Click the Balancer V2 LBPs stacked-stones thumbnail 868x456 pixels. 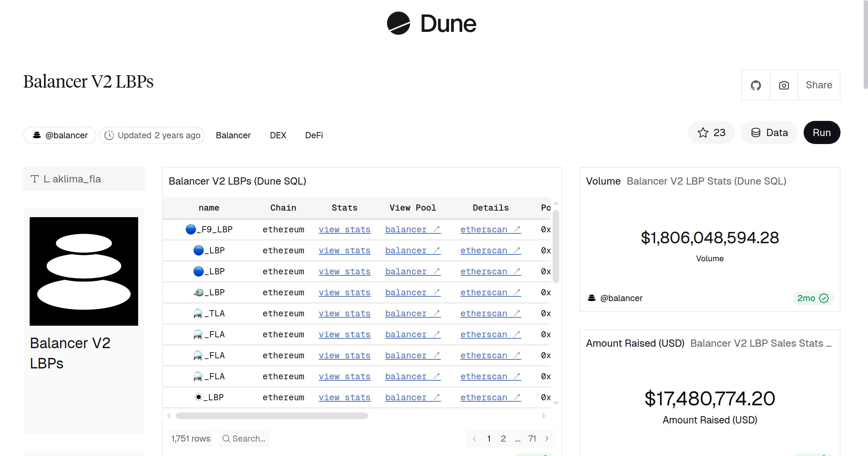(84, 271)
